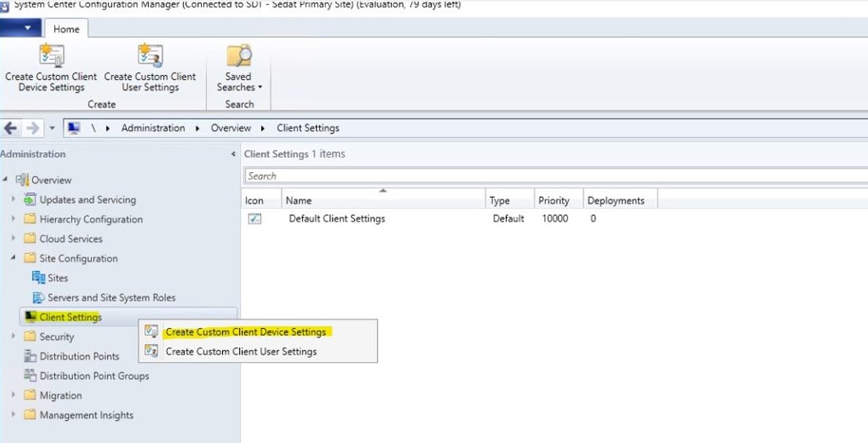Viewport: 868px width, 443px height.
Task: Click the Distribution Point Groups icon
Action: point(30,375)
